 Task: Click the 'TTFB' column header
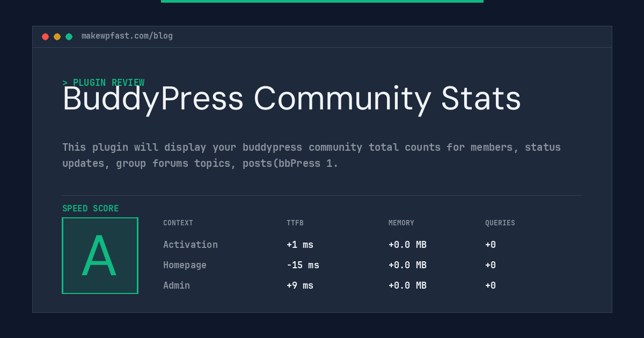point(295,223)
